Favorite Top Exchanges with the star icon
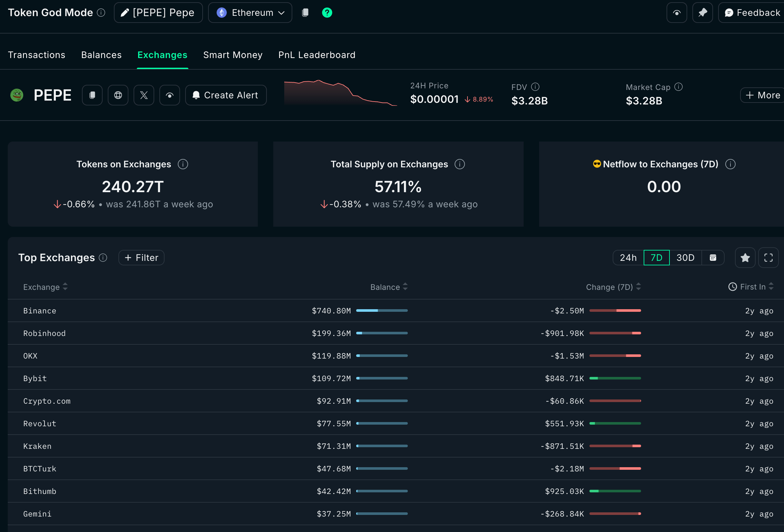This screenshot has width=784, height=532. (745, 258)
